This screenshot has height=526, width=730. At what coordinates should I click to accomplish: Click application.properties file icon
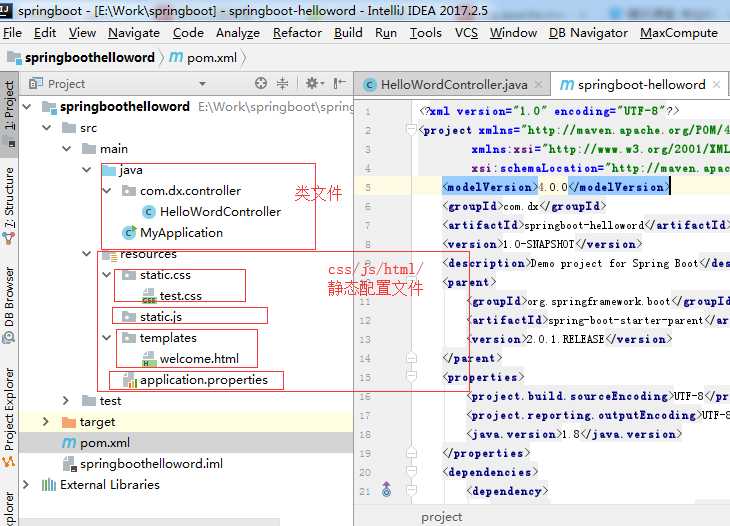129,380
